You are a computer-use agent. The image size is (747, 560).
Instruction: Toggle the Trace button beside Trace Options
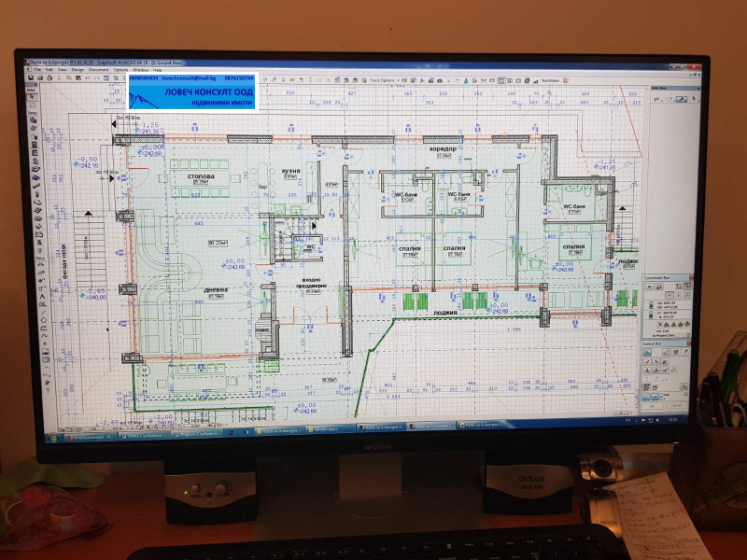[364, 80]
